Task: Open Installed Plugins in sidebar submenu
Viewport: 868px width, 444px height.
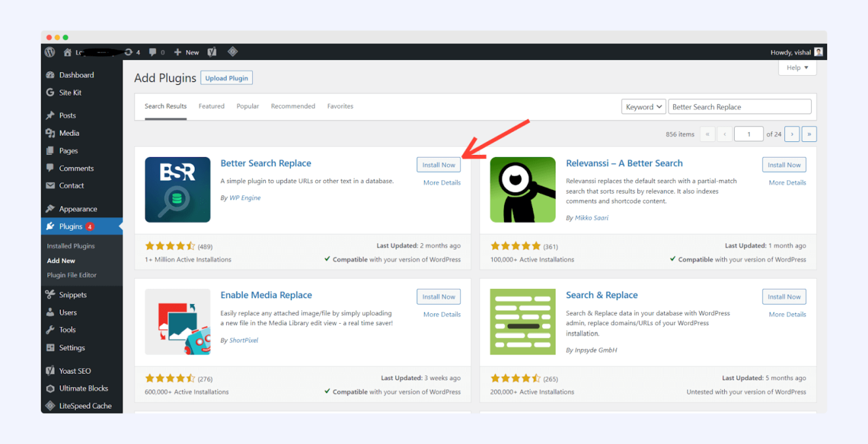Action: [x=71, y=246]
